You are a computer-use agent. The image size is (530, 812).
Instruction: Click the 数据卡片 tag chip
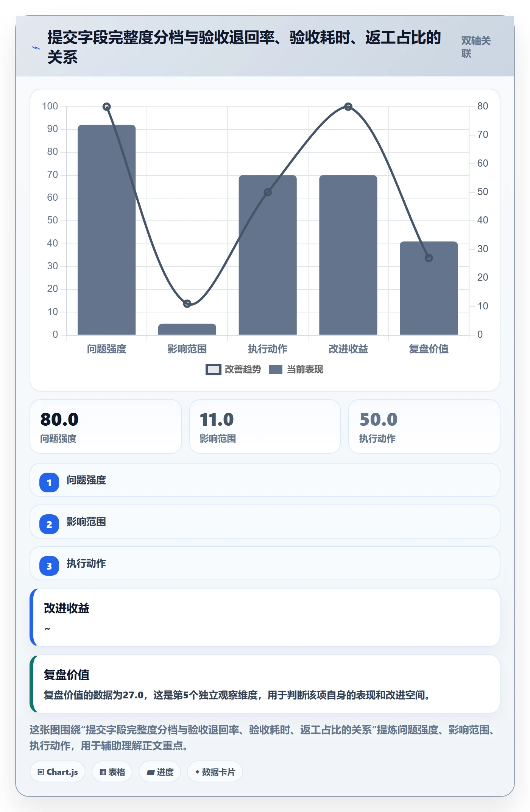(215, 772)
